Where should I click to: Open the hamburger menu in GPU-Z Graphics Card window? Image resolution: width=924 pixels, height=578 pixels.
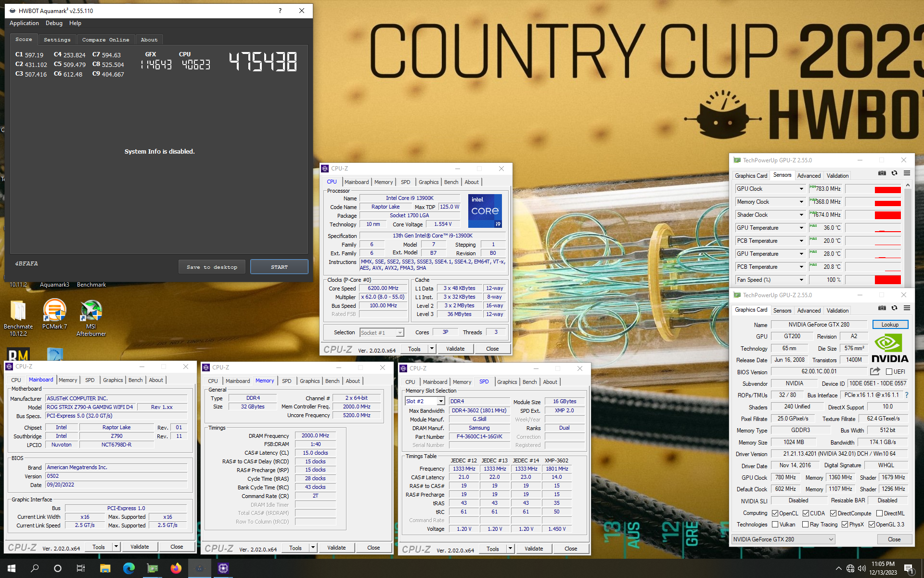pos(907,308)
